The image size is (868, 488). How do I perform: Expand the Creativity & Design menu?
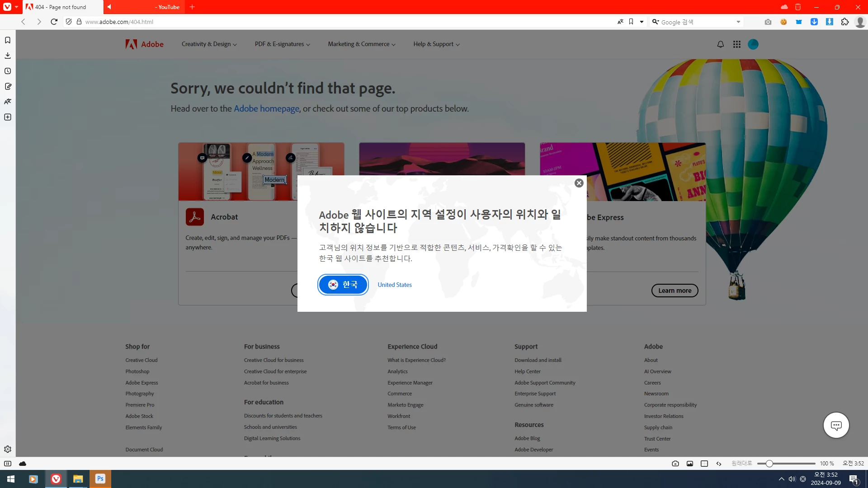click(209, 44)
